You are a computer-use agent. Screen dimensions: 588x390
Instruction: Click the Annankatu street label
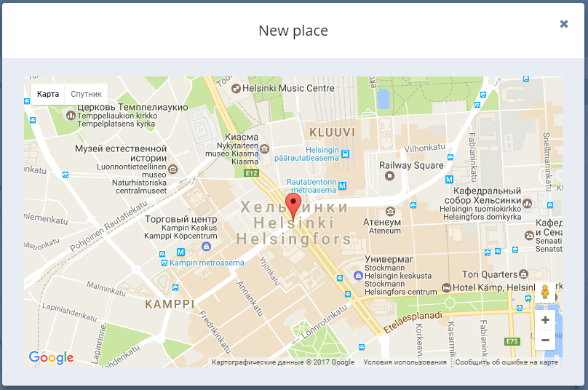coord(250,298)
